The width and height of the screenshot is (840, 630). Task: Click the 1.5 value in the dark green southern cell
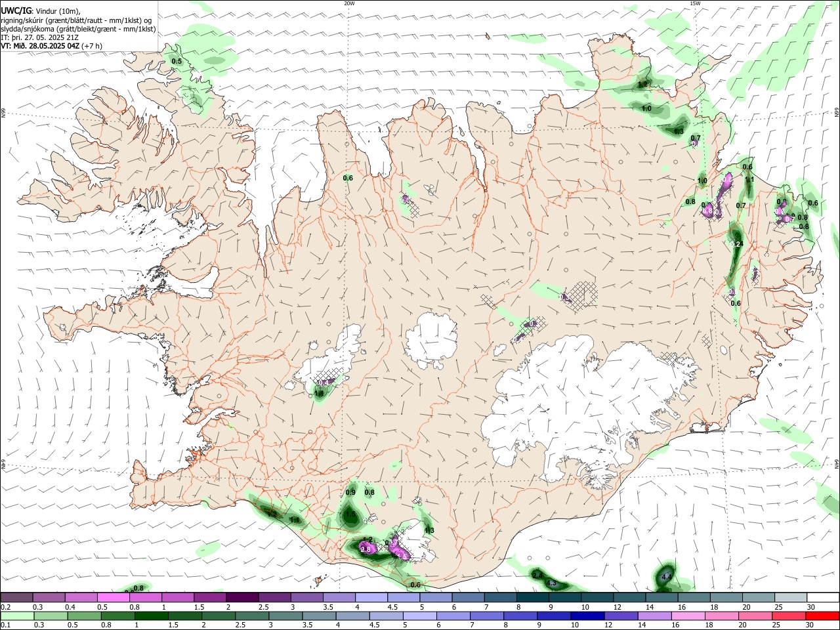point(351,514)
